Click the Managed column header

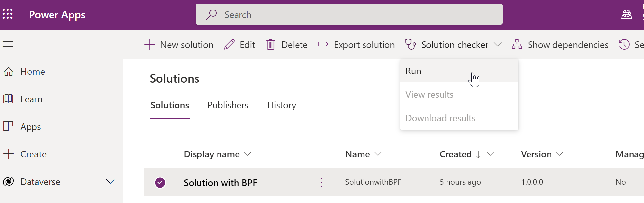click(630, 154)
